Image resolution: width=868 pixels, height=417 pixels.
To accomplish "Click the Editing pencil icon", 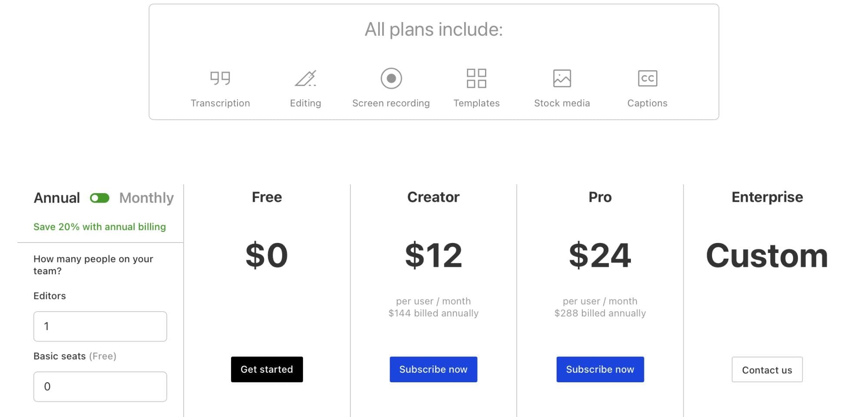I will (305, 78).
